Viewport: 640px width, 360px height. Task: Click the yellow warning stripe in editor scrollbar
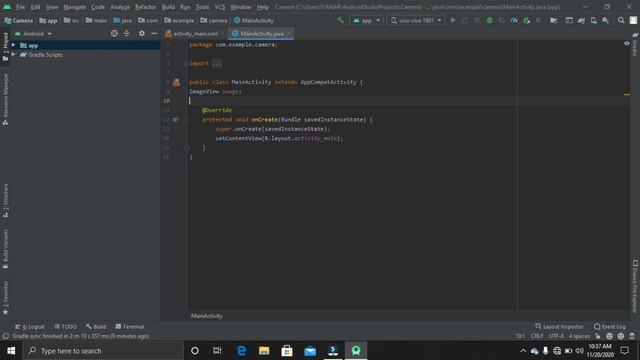click(x=627, y=95)
